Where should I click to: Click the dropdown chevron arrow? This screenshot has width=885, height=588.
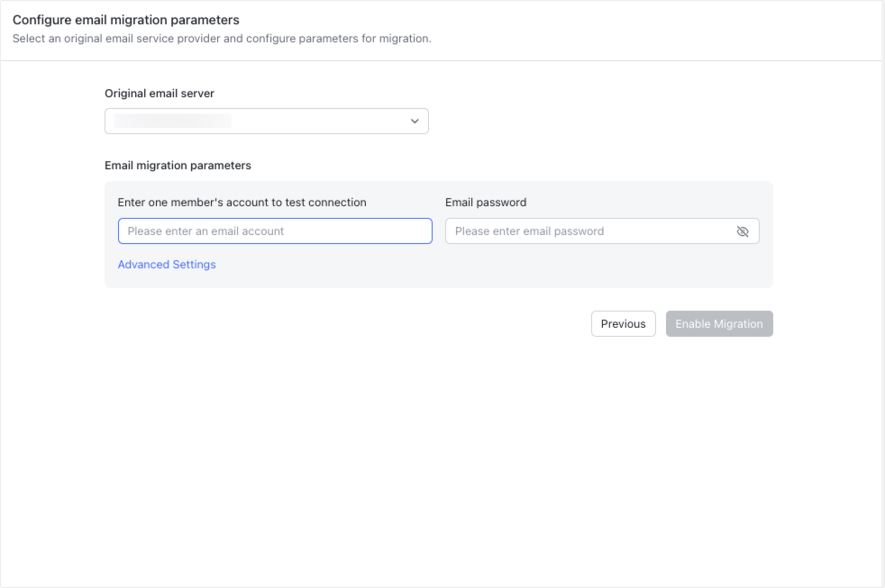(x=415, y=122)
